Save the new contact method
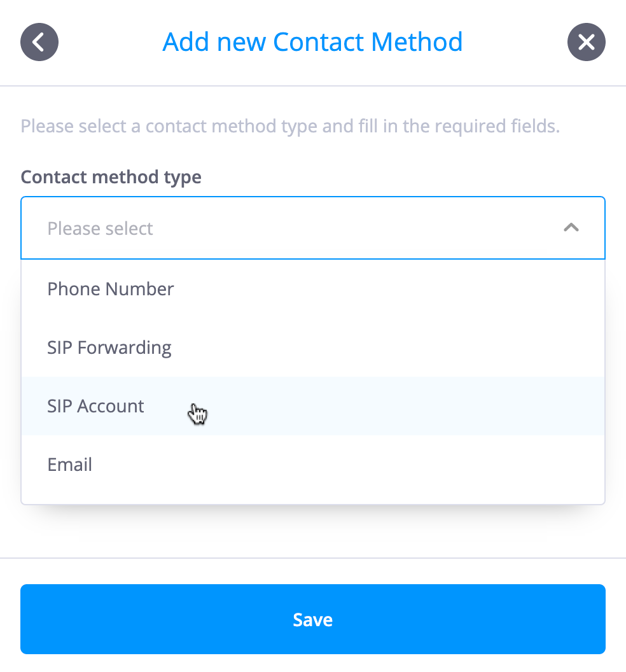Image resolution: width=626 pixels, height=672 pixels. tap(313, 619)
